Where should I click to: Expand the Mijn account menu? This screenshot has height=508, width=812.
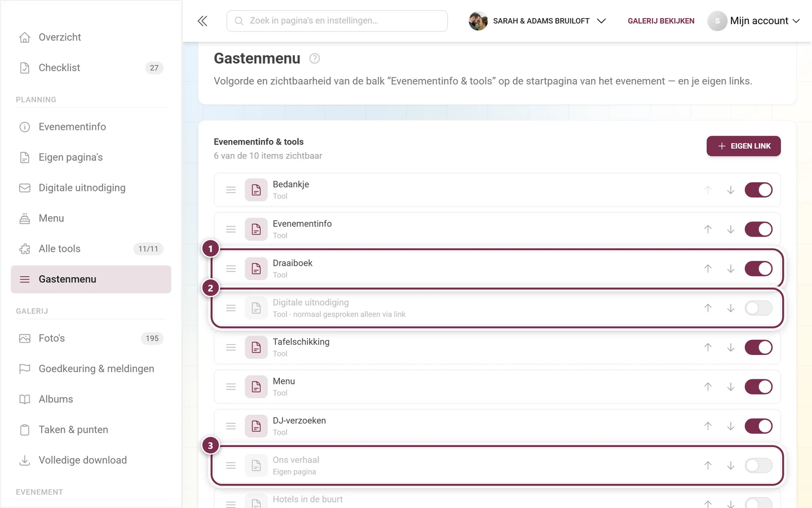coord(754,21)
